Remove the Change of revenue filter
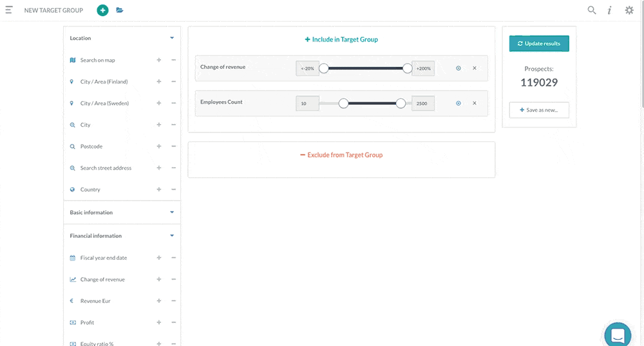 pyautogui.click(x=475, y=68)
